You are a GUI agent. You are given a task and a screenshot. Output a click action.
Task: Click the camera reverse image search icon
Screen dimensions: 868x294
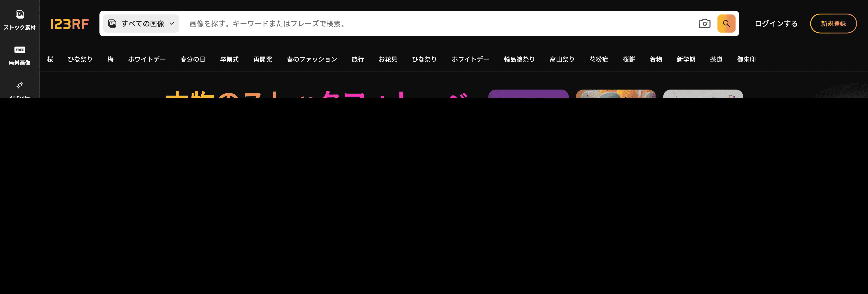click(704, 24)
